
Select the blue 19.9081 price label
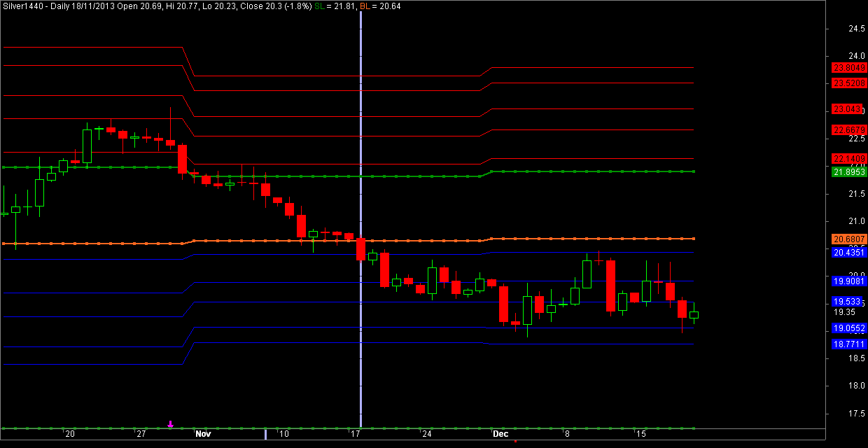click(x=849, y=281)
